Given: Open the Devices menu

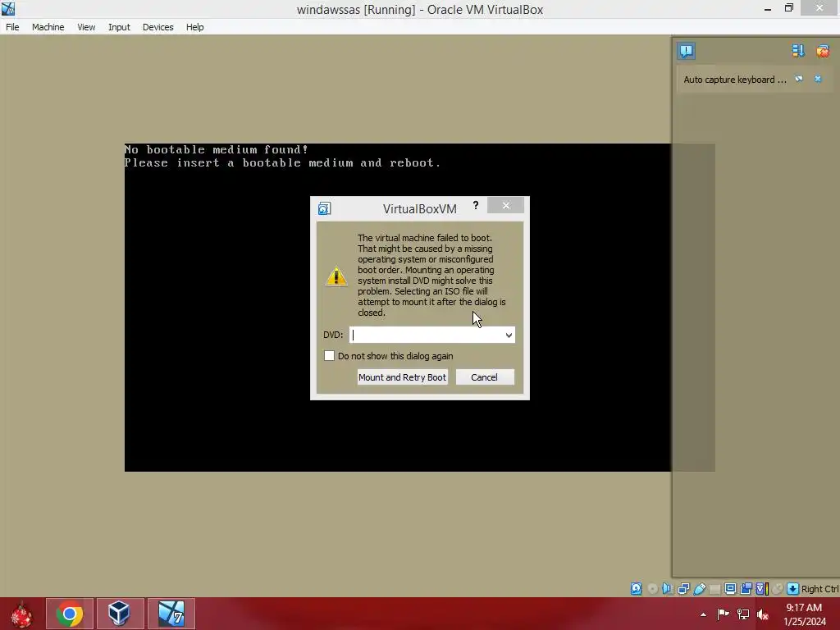Looking at the screenshot, I should click(158, 27).
